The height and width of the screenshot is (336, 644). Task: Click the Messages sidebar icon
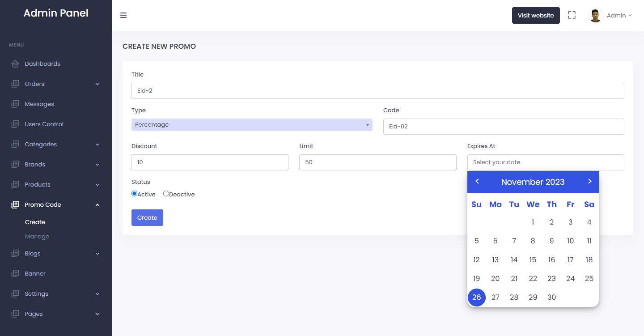[15, 104]
